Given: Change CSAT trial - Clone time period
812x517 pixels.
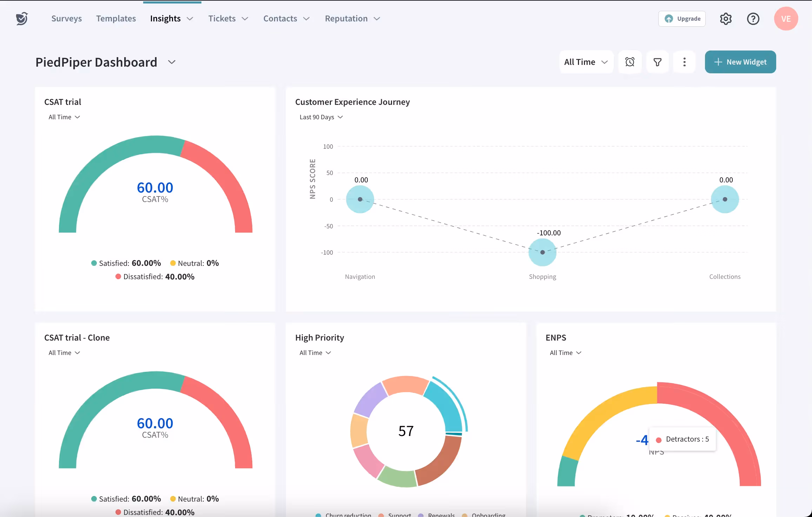Looking at the screenshot, I should tap(64, 353).
